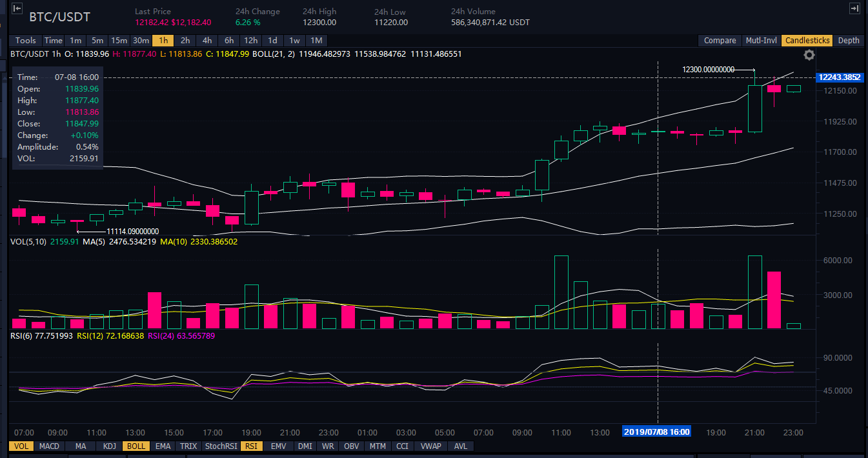Toggle the BOLL indicator
Image resolution: width=868 pixels, height=458 pixels.
click(136, 446)
